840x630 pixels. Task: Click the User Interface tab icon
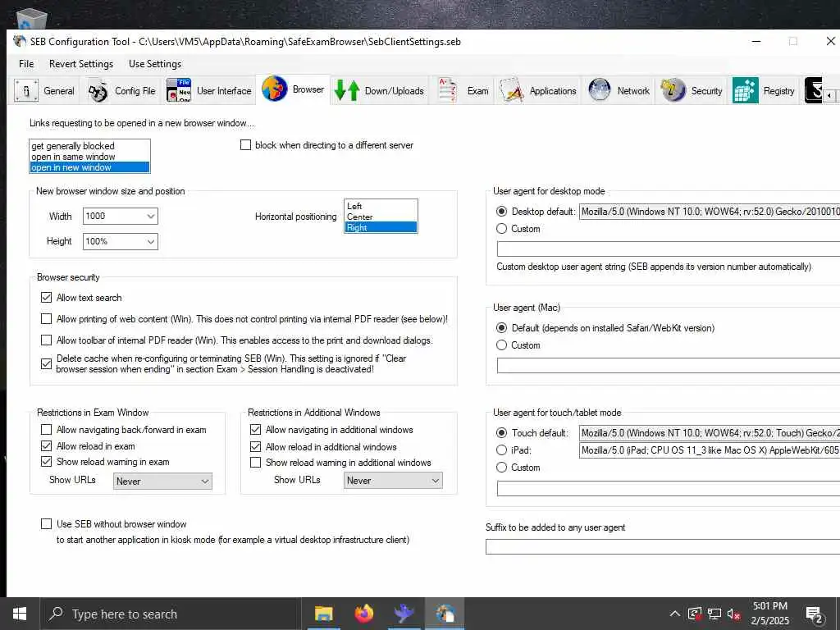click(x=178, y=90)
